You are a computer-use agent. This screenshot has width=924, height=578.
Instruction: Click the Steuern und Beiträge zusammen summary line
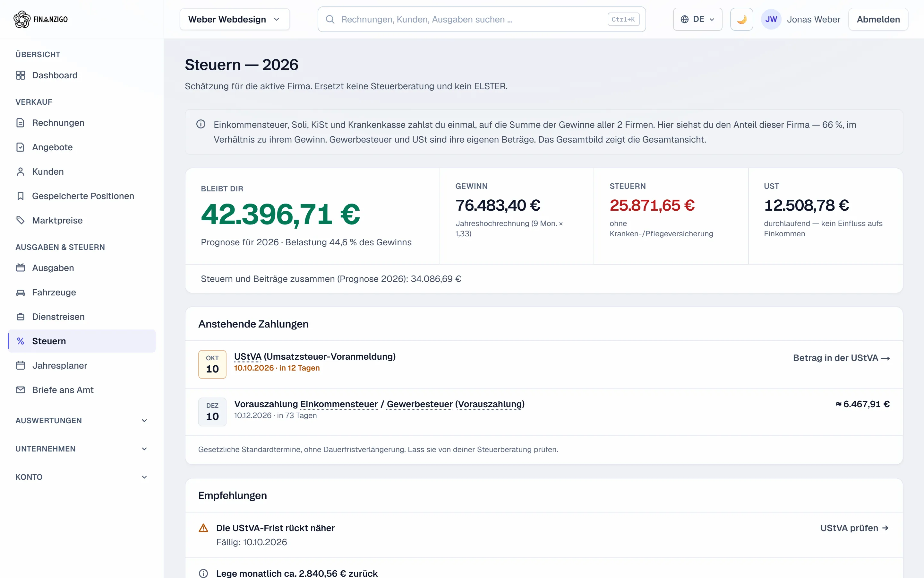(x=331, y=279)
